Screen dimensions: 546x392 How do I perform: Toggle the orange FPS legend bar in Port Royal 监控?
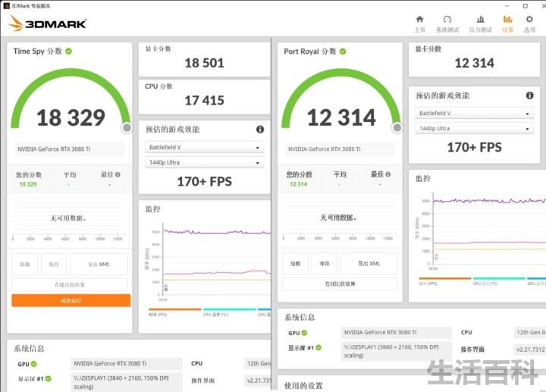(x=445, y=278)
